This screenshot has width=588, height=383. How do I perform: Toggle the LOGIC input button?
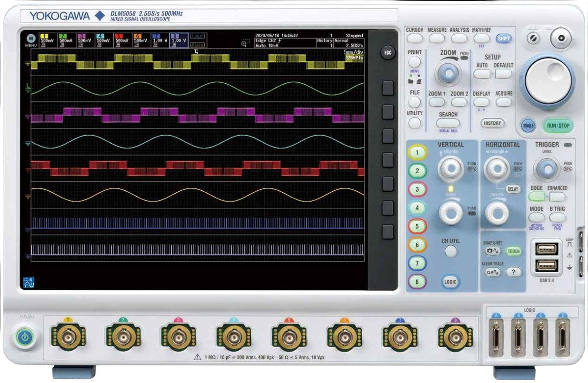[450, 282]
